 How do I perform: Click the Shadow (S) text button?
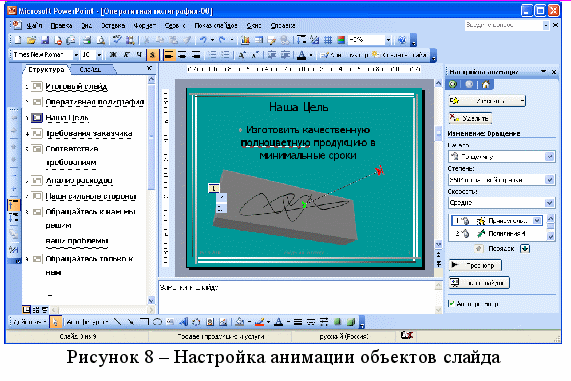pyautogui.click(x=152, y=55)
